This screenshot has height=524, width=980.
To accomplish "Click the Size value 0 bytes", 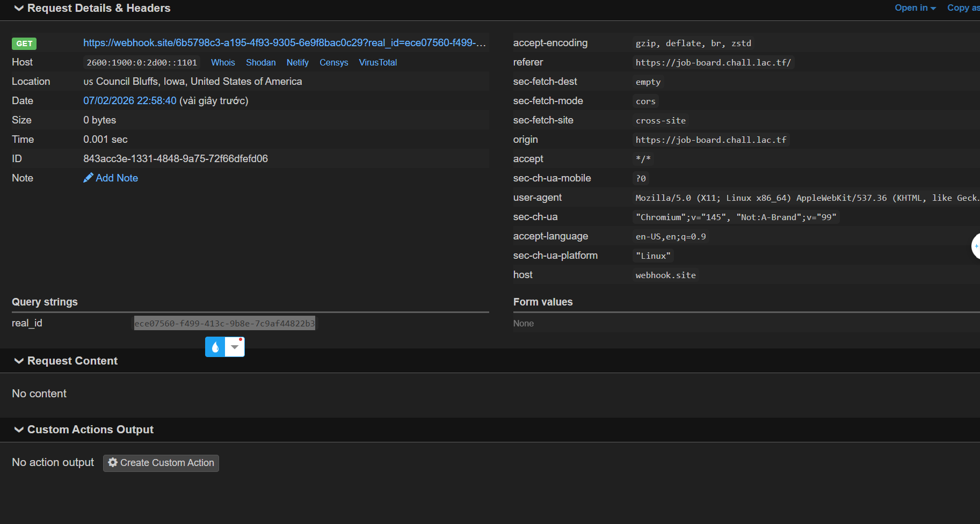I will click(x=99, y=120).
